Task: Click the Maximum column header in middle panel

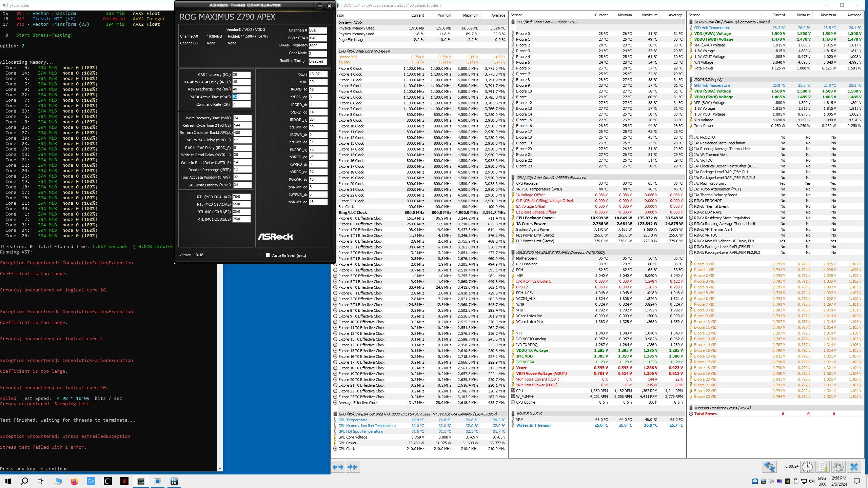Action: coord(649,15)
